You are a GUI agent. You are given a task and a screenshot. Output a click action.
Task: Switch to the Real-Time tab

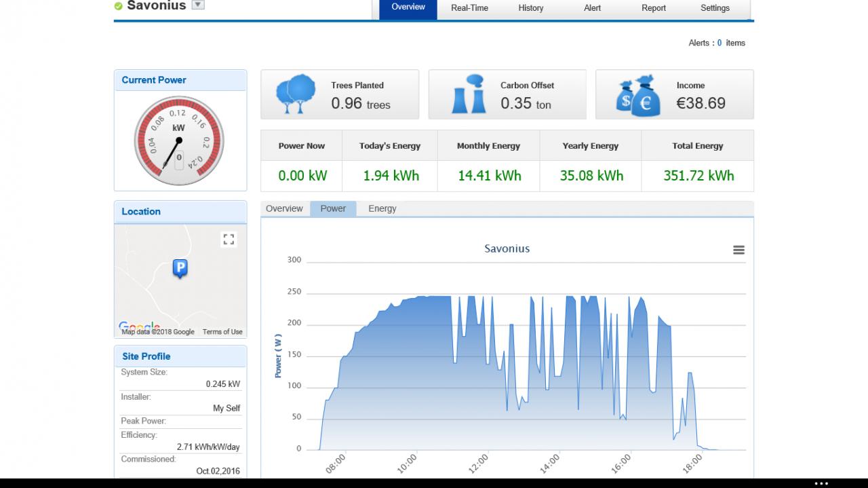[469, 8]
